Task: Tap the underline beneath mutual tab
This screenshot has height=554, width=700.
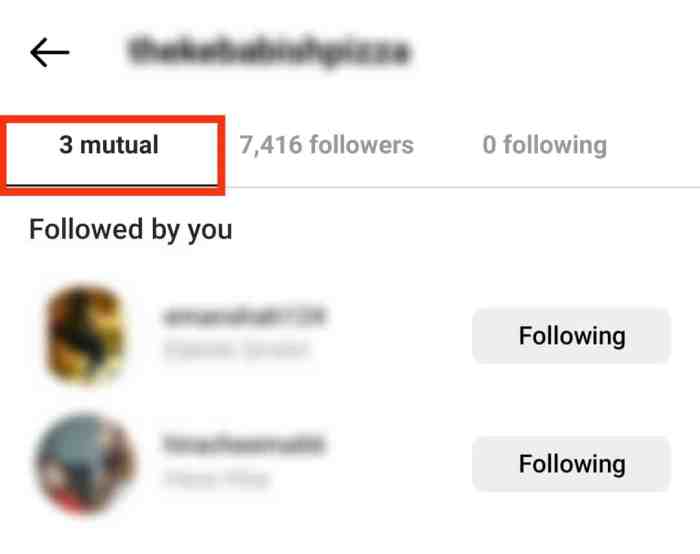Action: (112, 184)
